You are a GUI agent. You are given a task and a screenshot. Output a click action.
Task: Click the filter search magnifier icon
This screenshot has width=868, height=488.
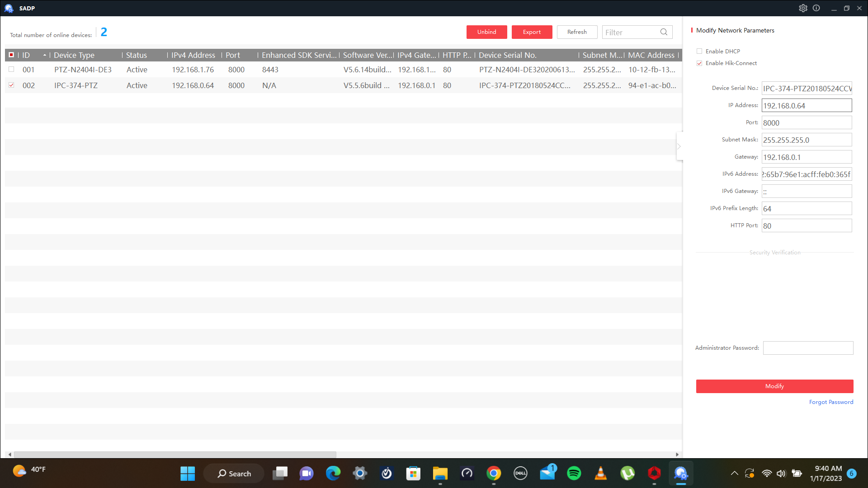(x=664, y=32)
